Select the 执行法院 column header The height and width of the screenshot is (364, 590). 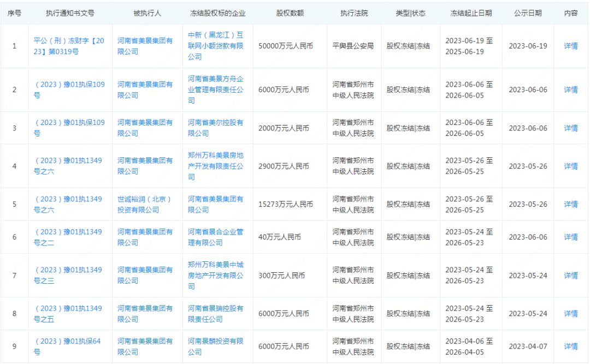[x=354, y=13]
